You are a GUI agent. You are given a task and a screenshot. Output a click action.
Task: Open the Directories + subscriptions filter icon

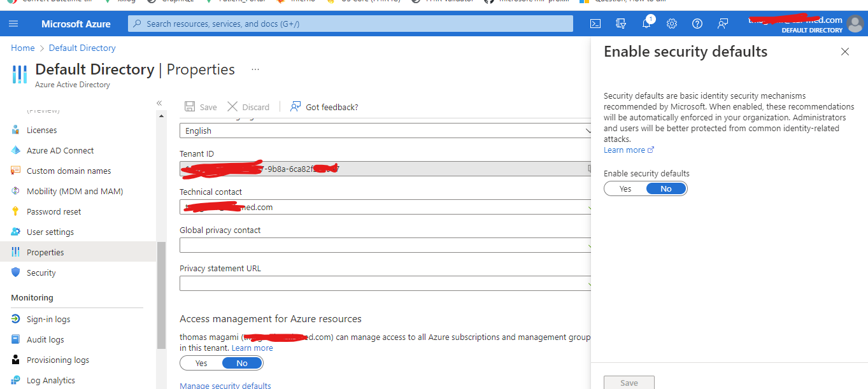click(x=620, y=23)
